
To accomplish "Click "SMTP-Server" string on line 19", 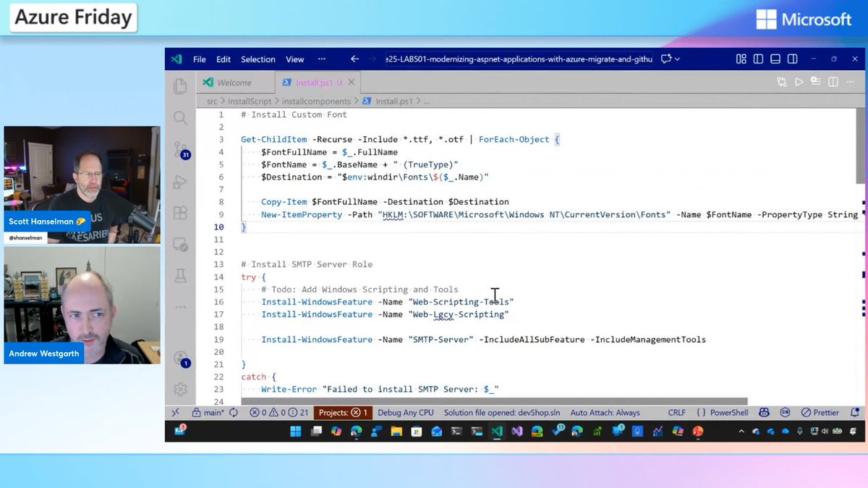I will [x=441, y=340].
